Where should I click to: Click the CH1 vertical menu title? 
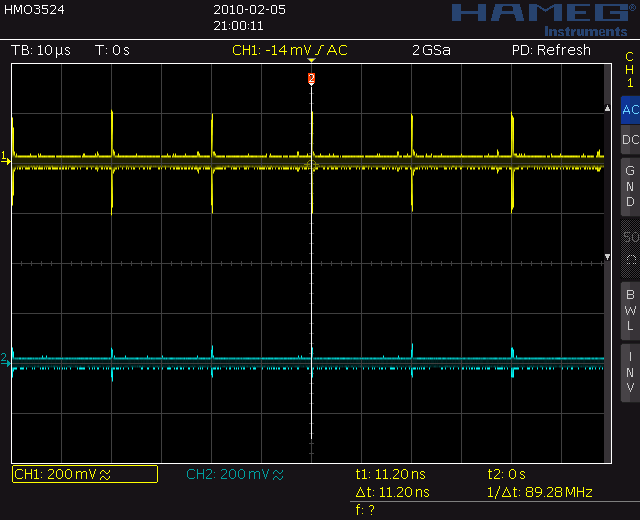[630, 70]
